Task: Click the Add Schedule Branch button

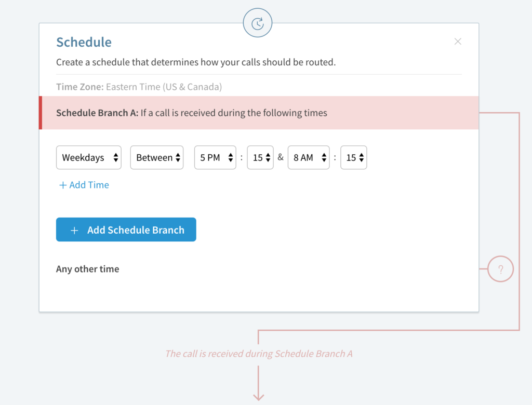Action: coord(126,230)
